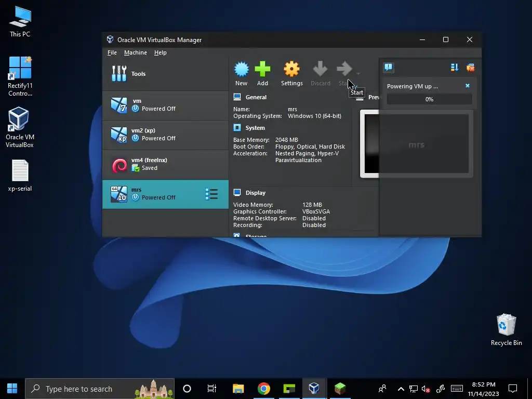Click VirtualBox logo in title bar
The width and height of the screenshot is (532, 399).
[x=110, y=39]
